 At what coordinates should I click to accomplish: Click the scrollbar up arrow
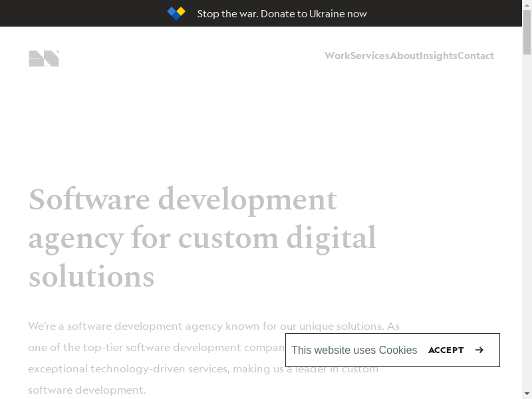[527, 5]
